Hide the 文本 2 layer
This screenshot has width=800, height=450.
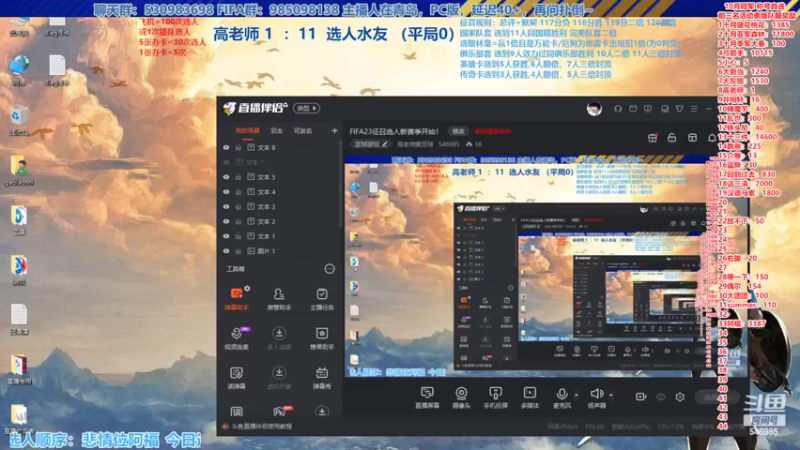click(226, 221)
